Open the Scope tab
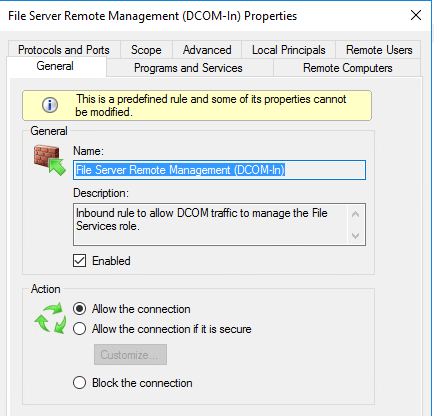The width and height of the screenshot is (434, 416). coord(146,50)
